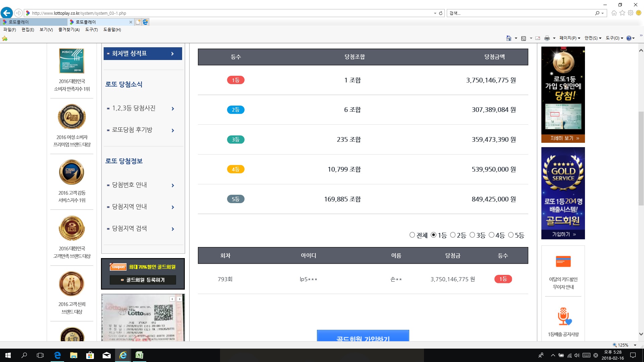This screenshot has height=362, width=644.
Task: Click the favorites star icon
Action: 622,13
